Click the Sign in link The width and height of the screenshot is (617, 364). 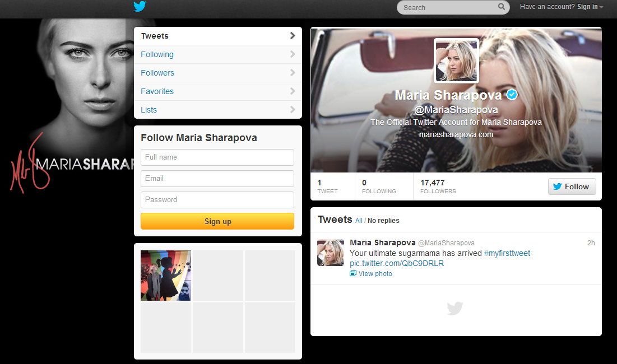pos(587,7)
